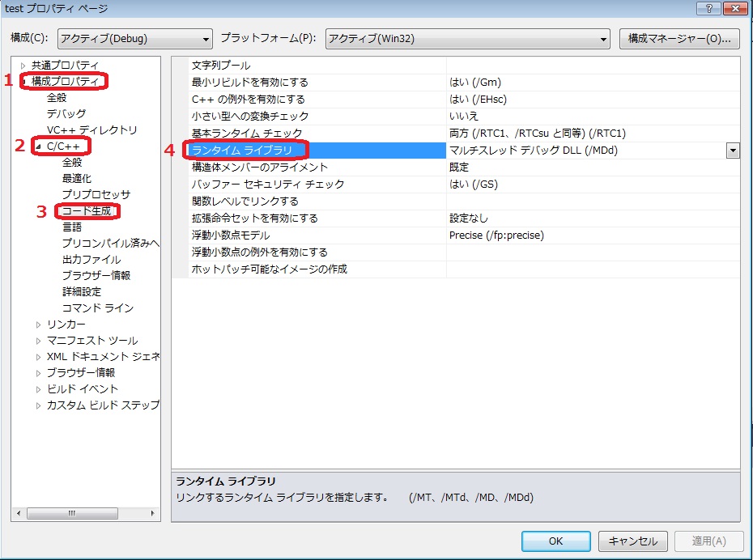Click the はい (/EHsc) value cell

click(593, 100)
